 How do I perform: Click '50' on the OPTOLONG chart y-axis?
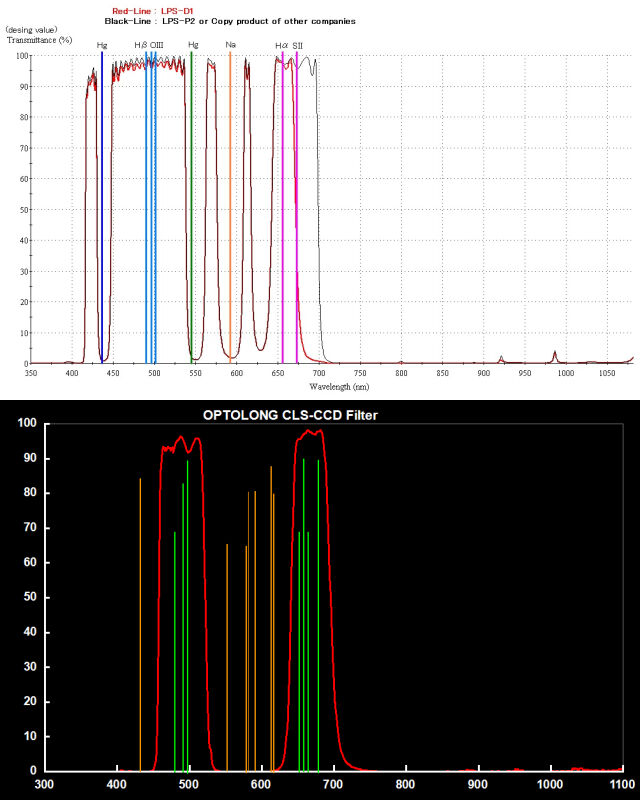tap(31, 597)
